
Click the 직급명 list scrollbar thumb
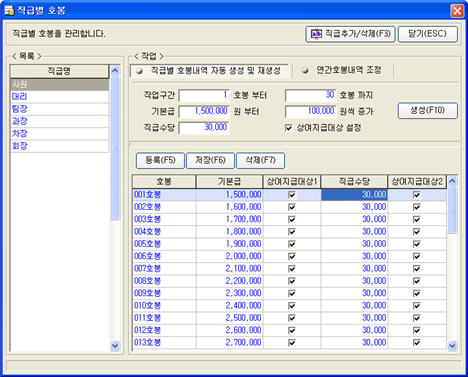[115, 148]
